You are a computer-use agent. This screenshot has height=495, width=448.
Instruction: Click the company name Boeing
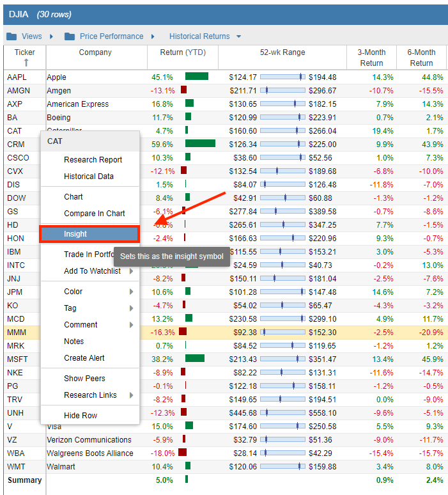[59, 118]
